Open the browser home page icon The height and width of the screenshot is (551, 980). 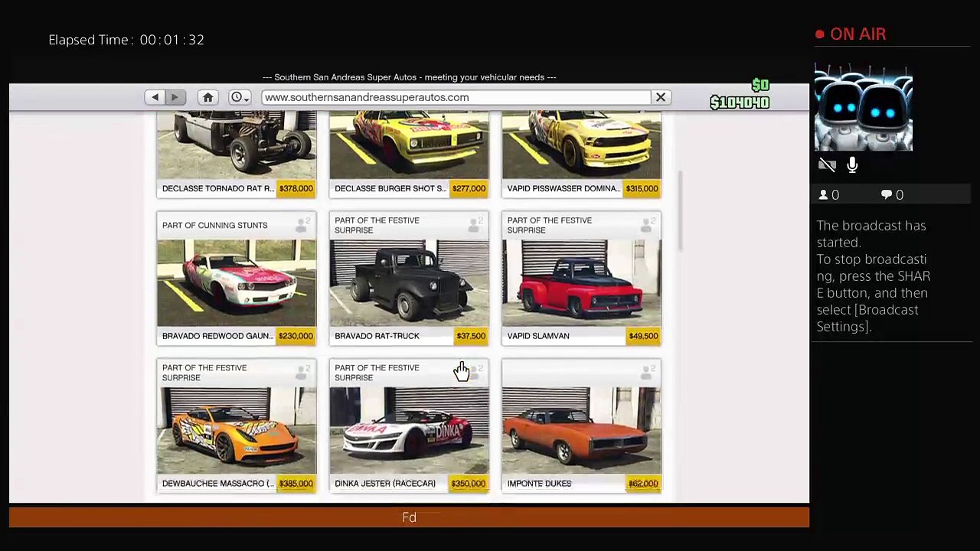[x=207, y=97]
